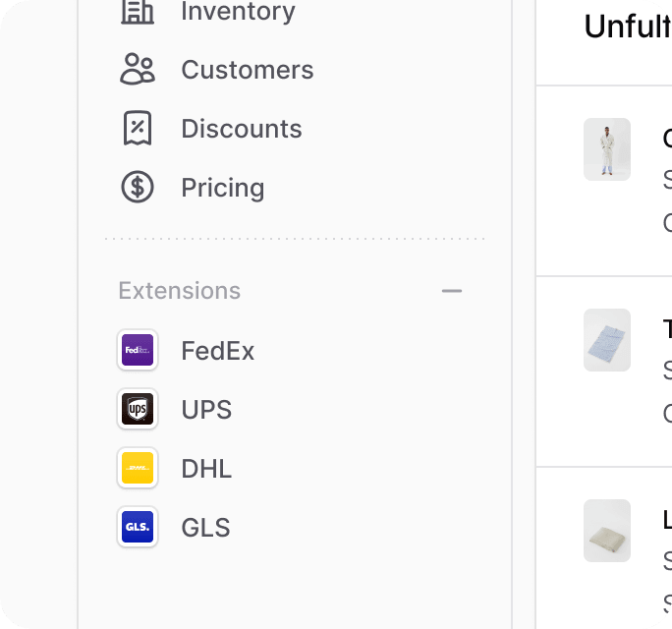Select the yellow DHL logo icon
Viewport: 672px width, 629px height.
(x=138, y=468)
